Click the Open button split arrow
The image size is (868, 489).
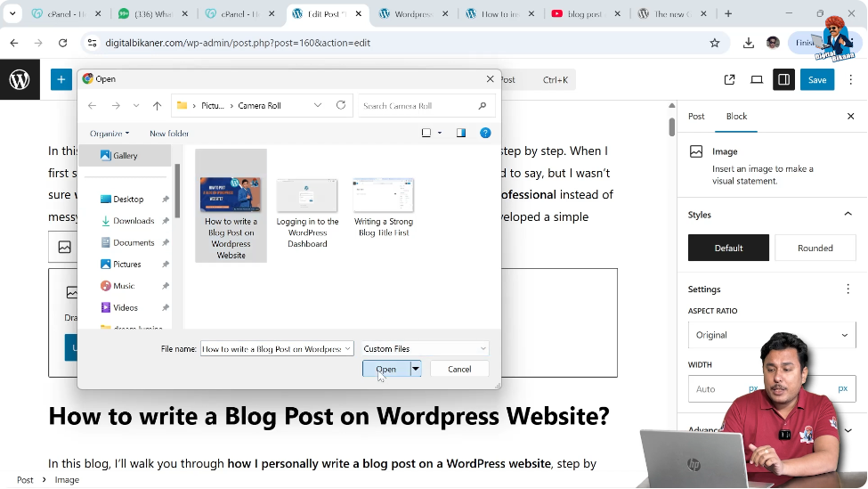click(x=416, y=369)
